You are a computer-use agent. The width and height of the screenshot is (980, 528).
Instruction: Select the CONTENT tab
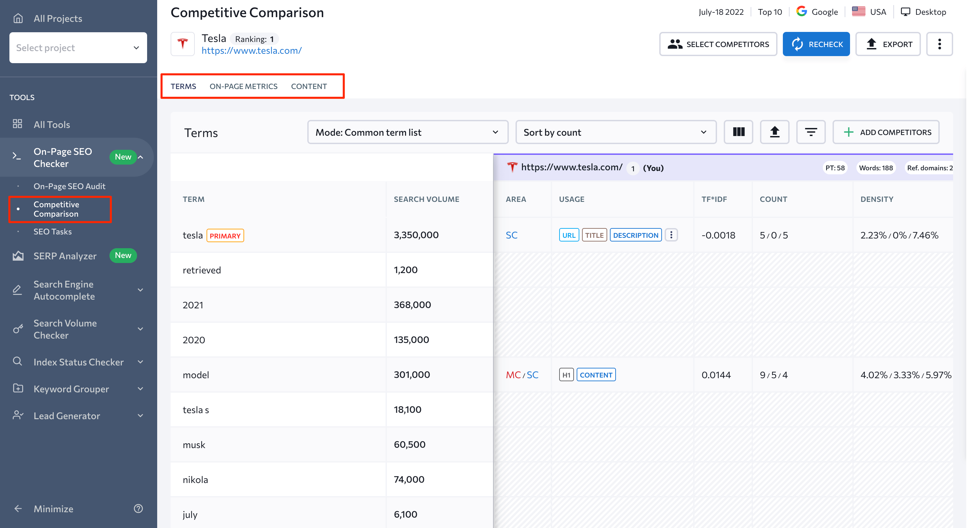pos(309,85)
